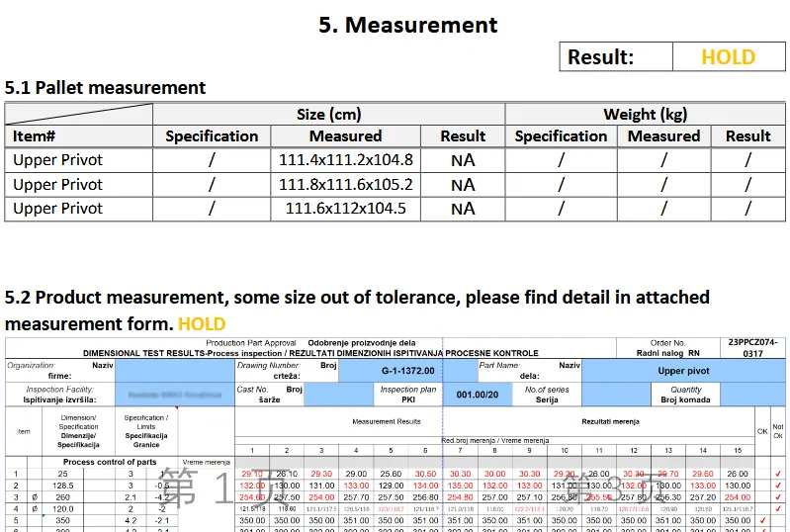Click the 'Not Ok' column header
Image resolution: width=790 pixels, height=532 pixels.
778,431
